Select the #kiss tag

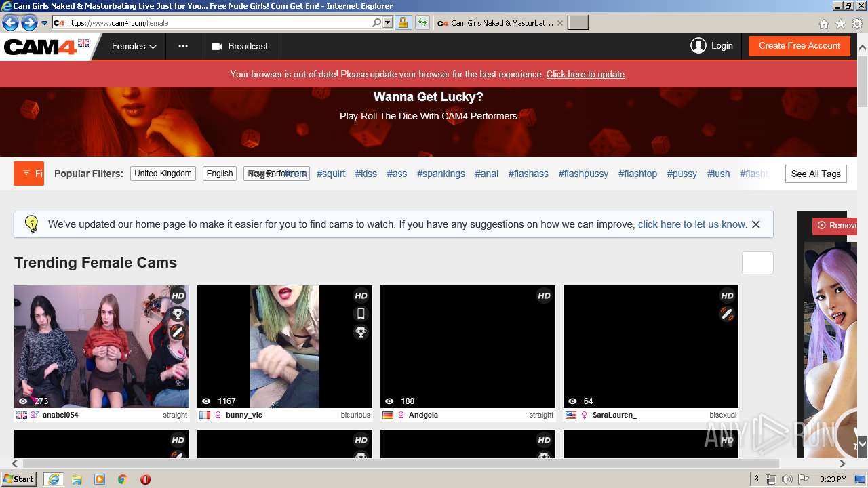click(x=366, y=174)
